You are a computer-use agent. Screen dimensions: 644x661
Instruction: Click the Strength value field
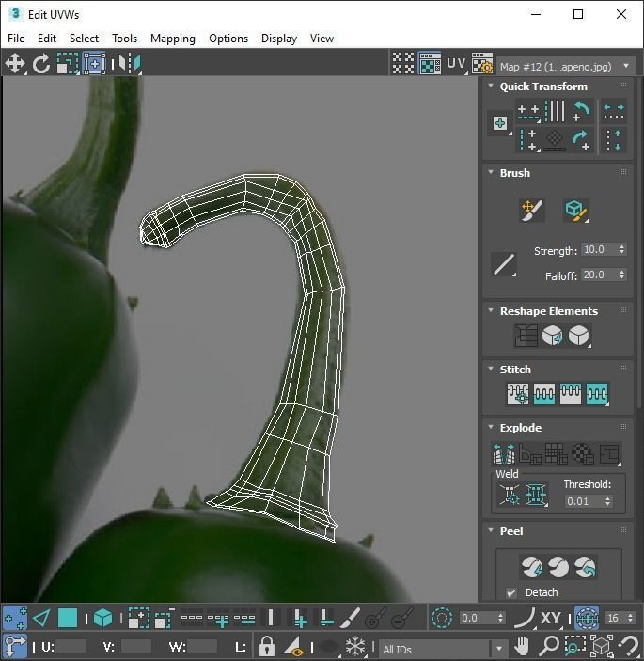[599, 249]
